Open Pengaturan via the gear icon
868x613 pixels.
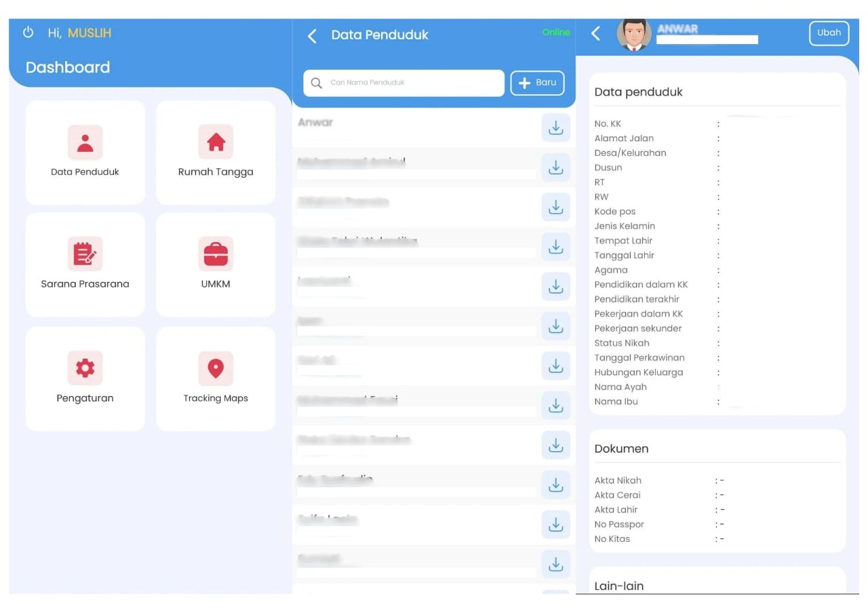click(85, 368)
